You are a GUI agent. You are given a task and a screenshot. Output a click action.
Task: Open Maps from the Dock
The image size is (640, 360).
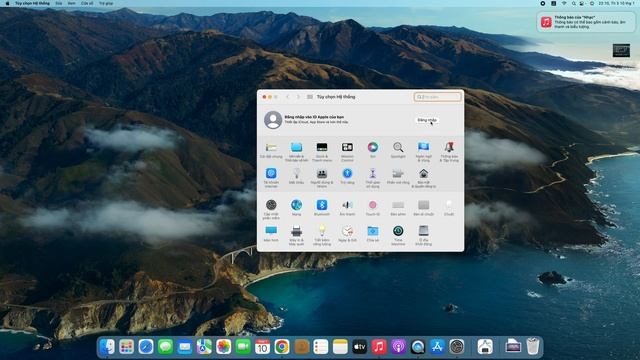[x=204, y=347]
